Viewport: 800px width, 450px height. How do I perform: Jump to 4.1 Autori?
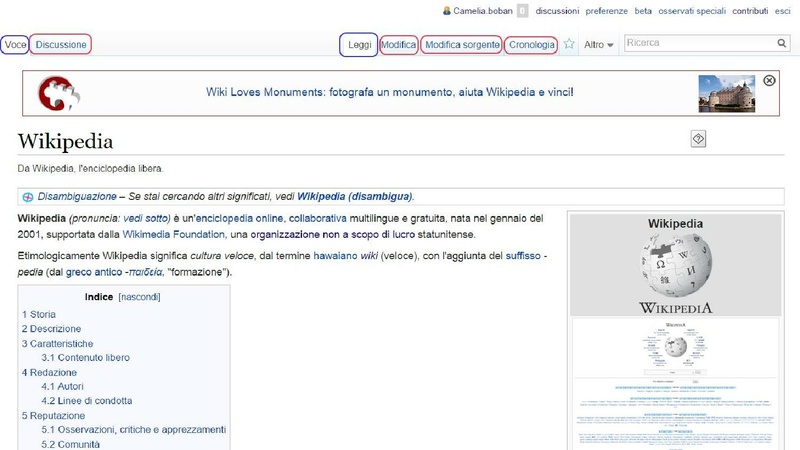pos(62,386)
